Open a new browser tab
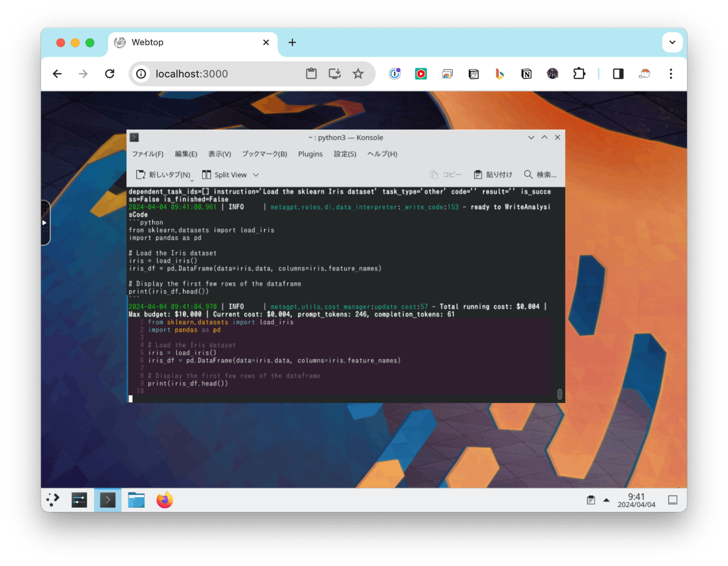 (292, 43)
